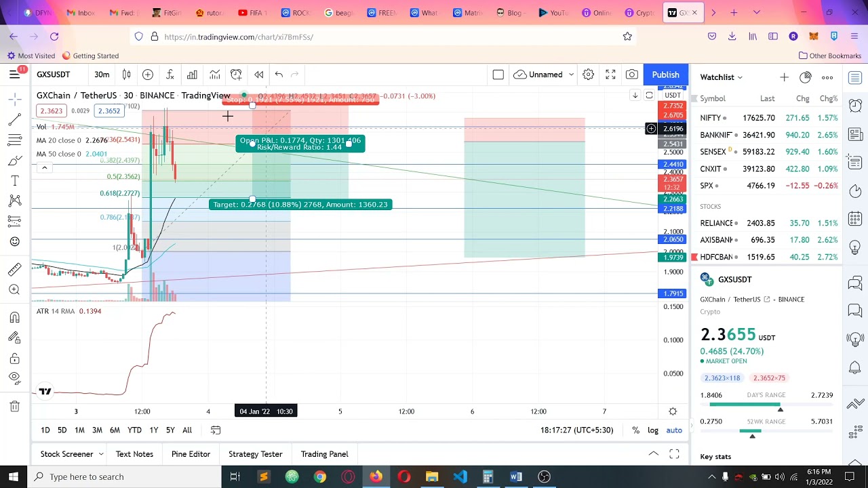868x488 pixels.
Task: Remove drawings with the trash icon
Action: click(14, 406)
